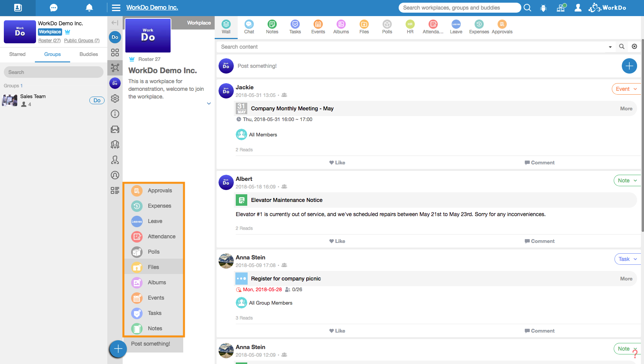Screen dimensions: 644x364
Task: Choose Events in the popup menu
Action: pyautogui.click(x=154, y=298)
